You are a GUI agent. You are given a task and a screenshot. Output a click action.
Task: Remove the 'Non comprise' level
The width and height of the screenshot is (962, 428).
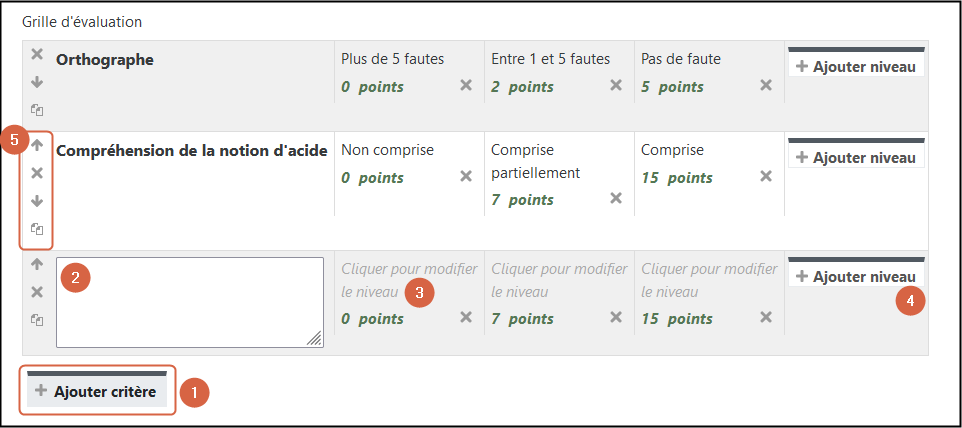point(466,177)
